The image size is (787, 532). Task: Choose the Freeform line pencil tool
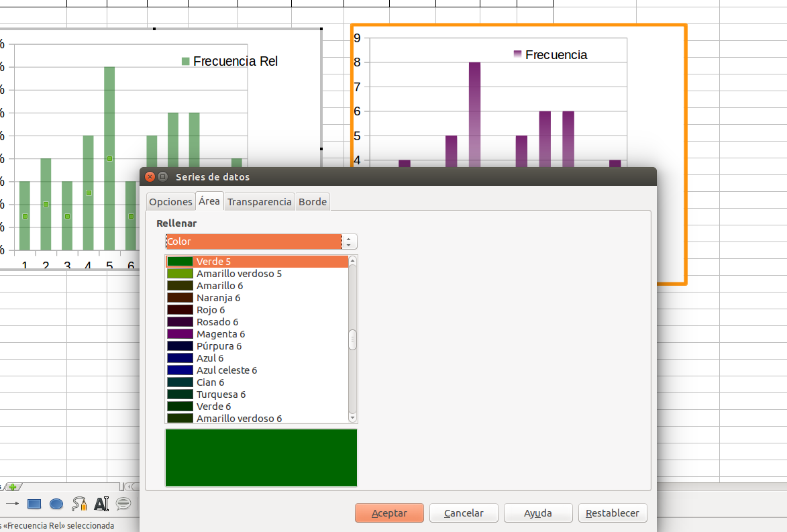point(79,503)
